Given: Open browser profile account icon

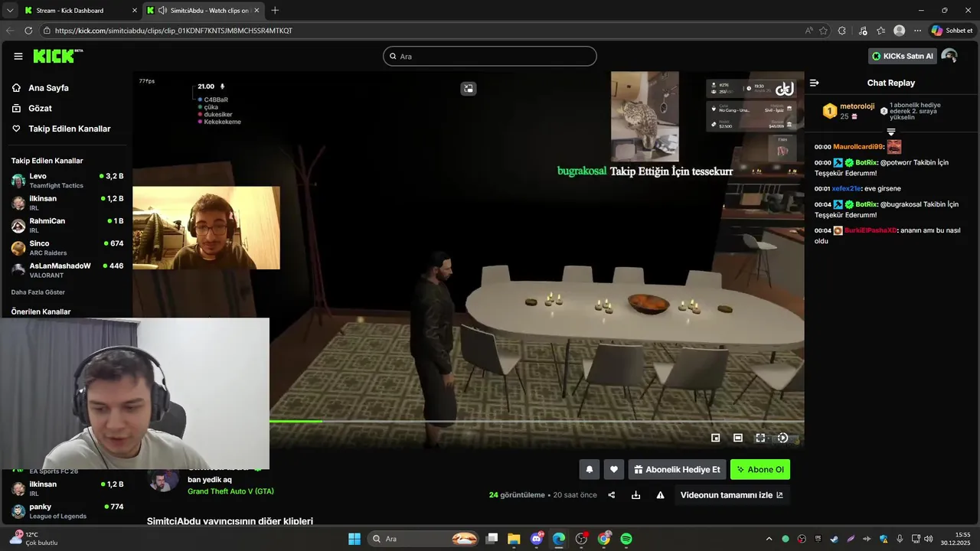Looking at the screenshot, I should (x=900, y=31).
